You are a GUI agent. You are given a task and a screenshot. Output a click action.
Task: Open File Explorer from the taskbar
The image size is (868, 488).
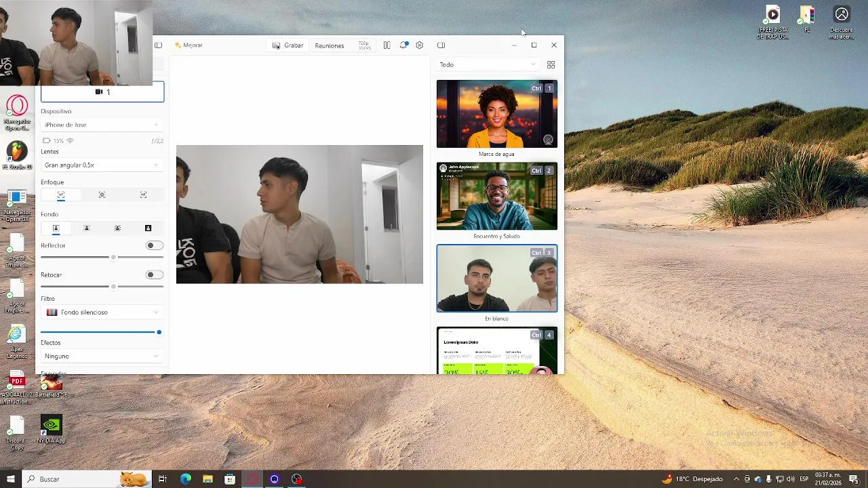pos(208,479)
